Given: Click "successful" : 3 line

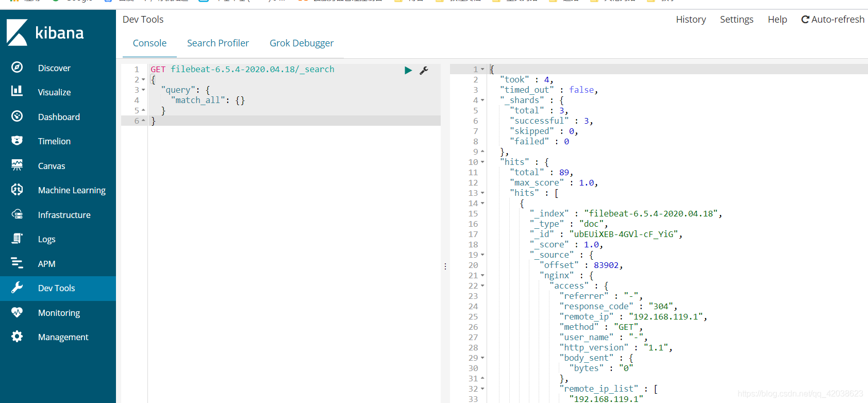Looking at the screenshot, I should (x=552, y=121).
